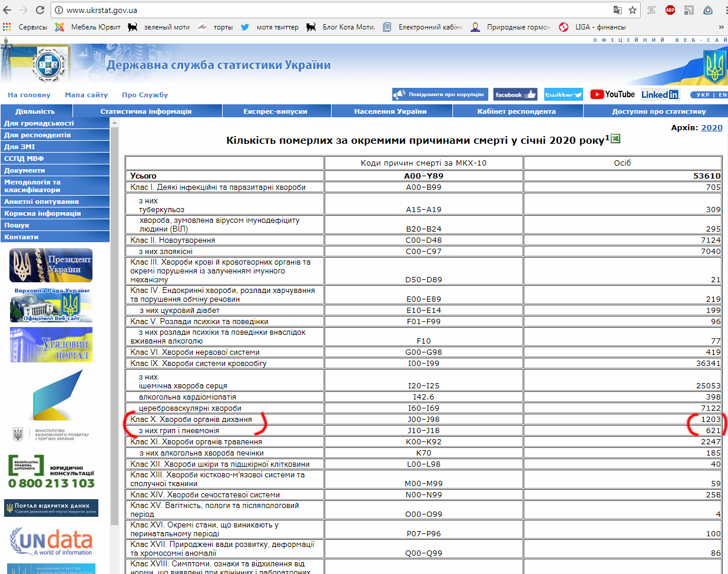
Task: Open the Про Службу link
Action: pyautogui.click(x=145, y=95)
